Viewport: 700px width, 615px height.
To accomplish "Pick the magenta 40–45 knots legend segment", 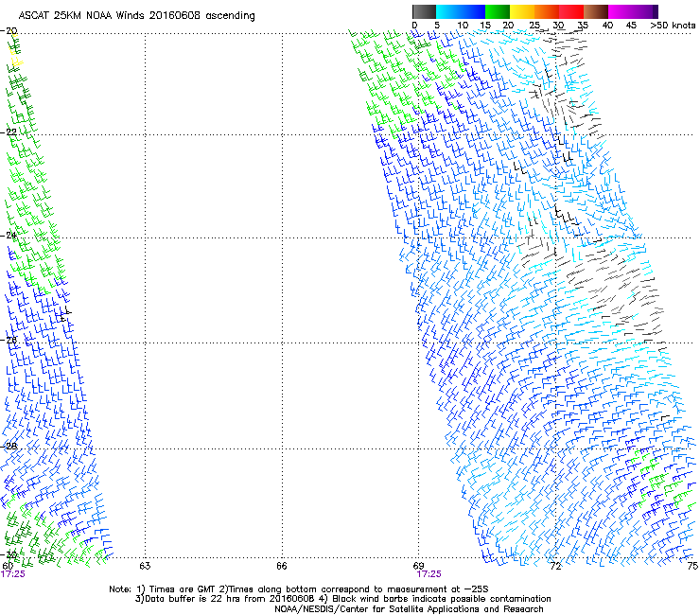I will coord(621,11).
